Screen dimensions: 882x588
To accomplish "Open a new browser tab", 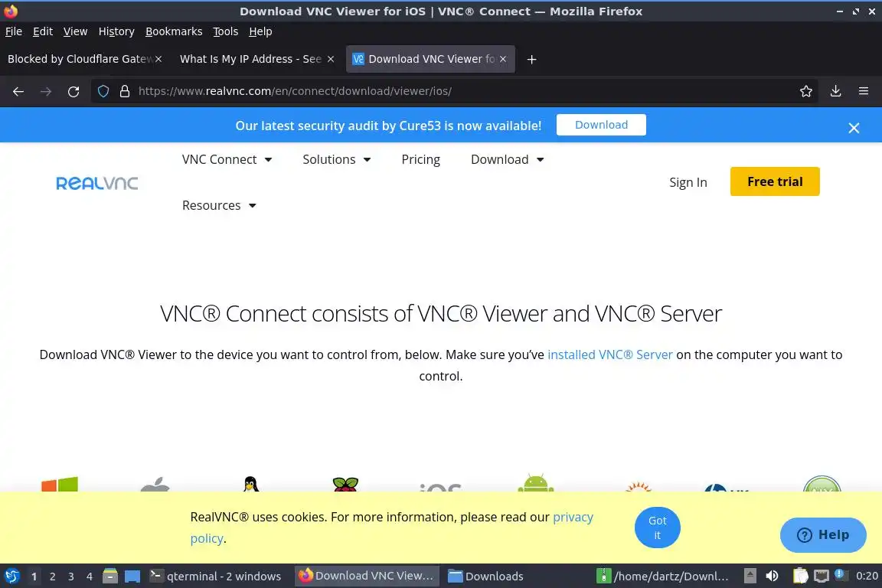I will tap(531, 59).
